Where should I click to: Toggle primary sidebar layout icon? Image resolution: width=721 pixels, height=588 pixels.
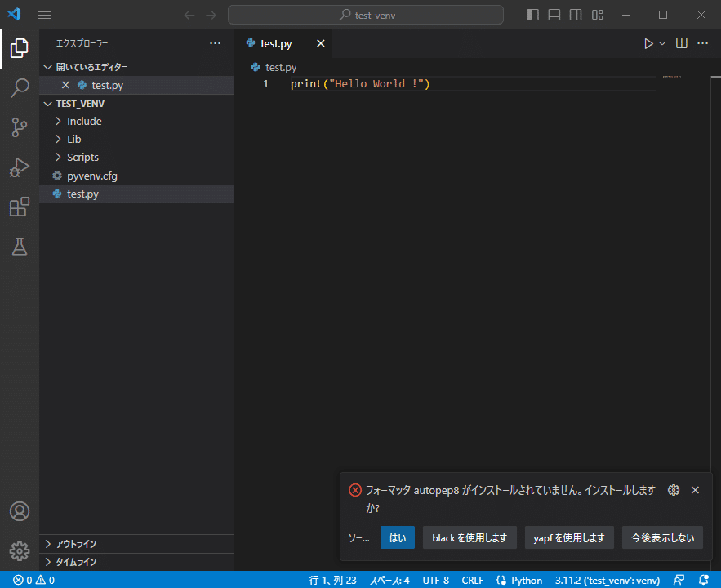click(532, 16)
